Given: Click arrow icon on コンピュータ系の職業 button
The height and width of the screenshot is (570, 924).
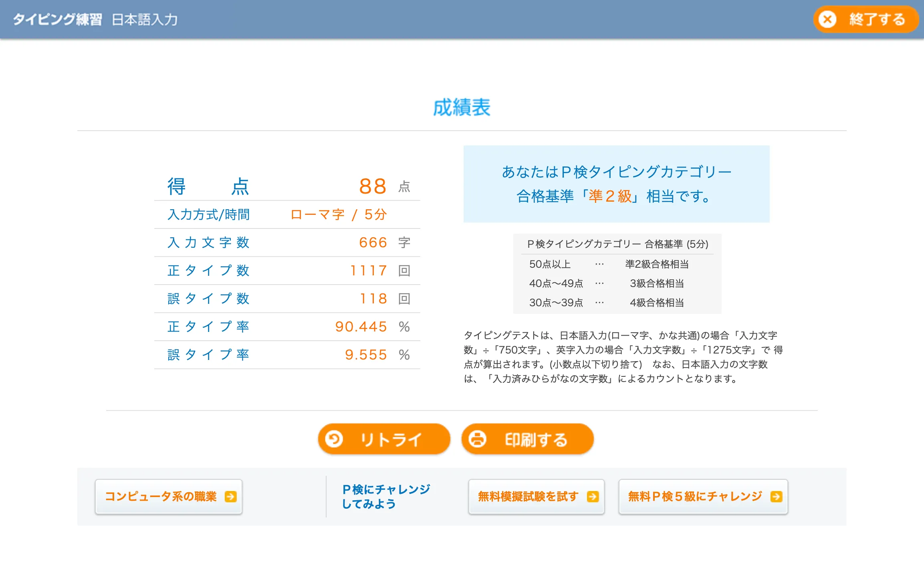Looking at the screenshot, I should coord(231,497).
